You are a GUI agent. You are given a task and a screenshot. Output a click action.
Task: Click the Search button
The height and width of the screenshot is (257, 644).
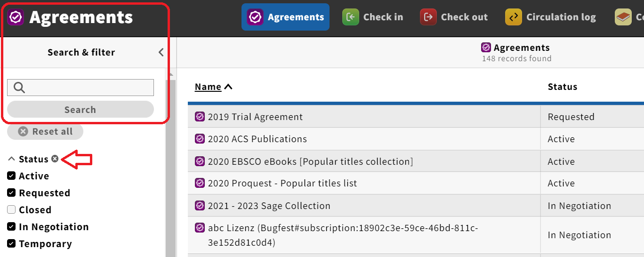[x=80, y=109]
